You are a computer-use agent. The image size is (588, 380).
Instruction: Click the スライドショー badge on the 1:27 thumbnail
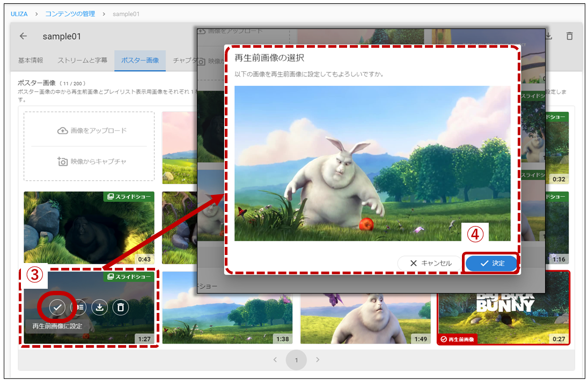pos(129,277)
